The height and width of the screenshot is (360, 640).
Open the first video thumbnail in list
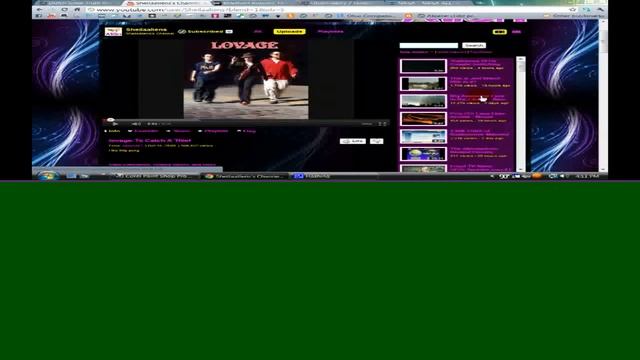[423, 66]
